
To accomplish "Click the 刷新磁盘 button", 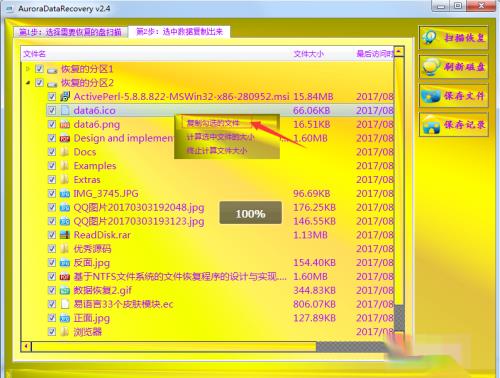I will 454,67.
